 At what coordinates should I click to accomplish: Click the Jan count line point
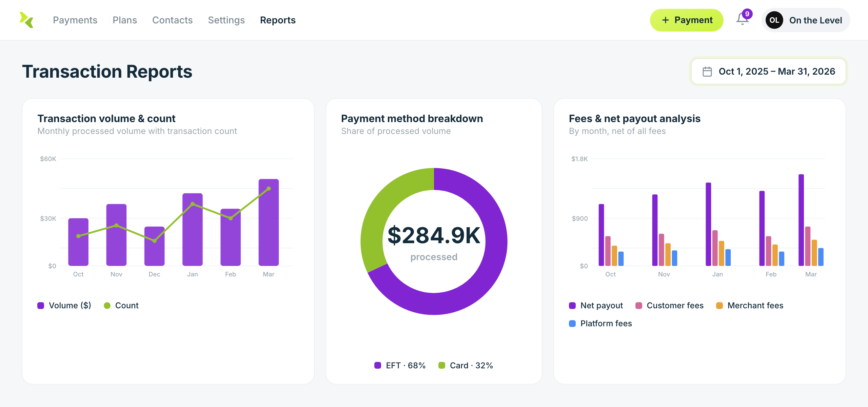pyautogui.click(x=193, y=204)
